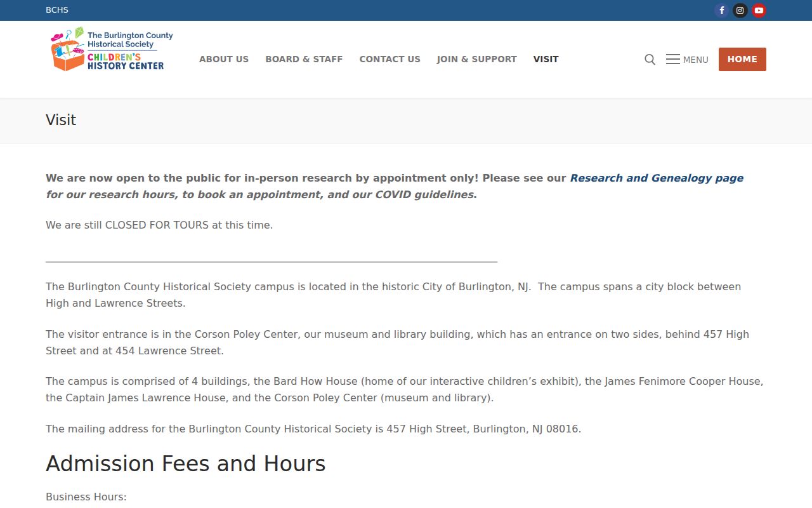This screenshot has width=812, height=508.
Task: Click the mailing address paragraph
Action: (x=313, y=429)
